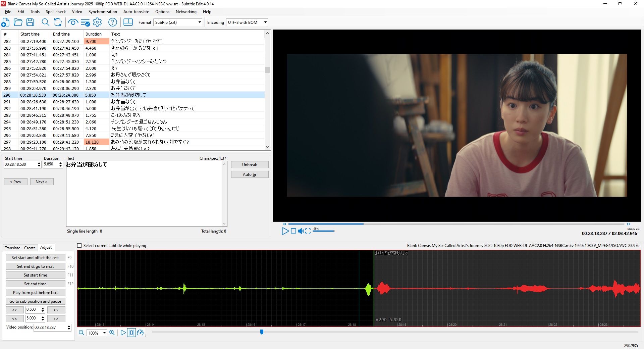
Task: Toggle center-on-playback waveform icon
Action: 131,333
